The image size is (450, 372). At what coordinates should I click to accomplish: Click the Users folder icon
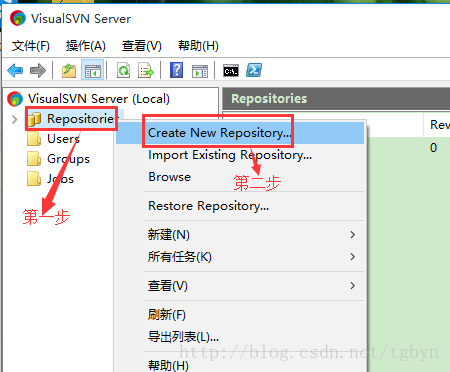pos(34,139)
